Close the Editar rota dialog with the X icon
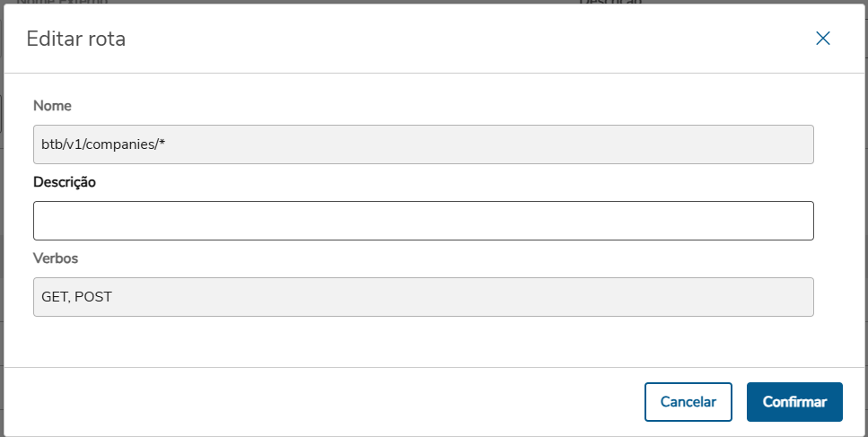The width and height of the screenshot is (868, 437). pos(822,38)
